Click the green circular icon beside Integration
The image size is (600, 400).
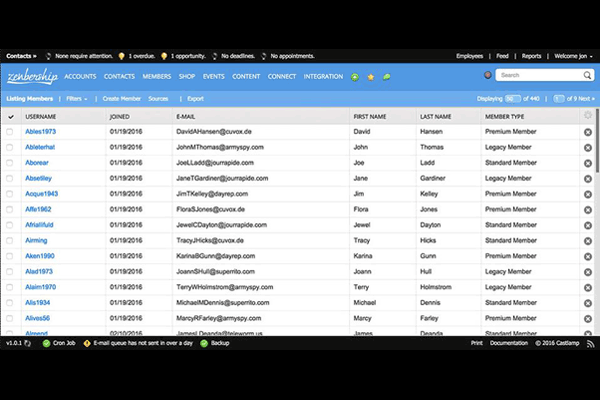356,77
